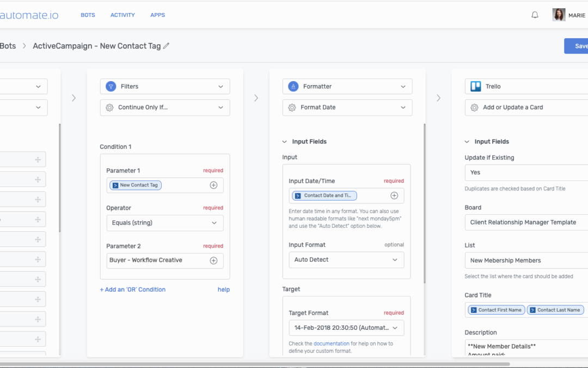
Task: Click the Trello app icon
Action: 475,86
